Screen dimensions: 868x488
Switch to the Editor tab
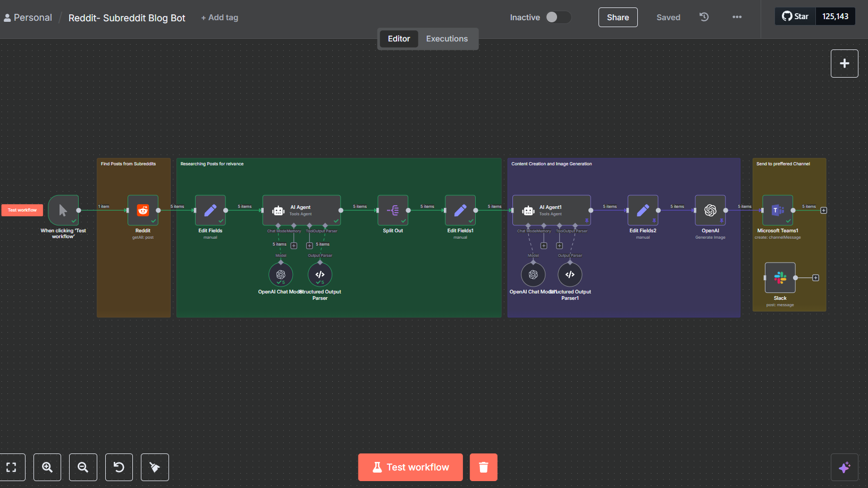(x=399, y=39)
